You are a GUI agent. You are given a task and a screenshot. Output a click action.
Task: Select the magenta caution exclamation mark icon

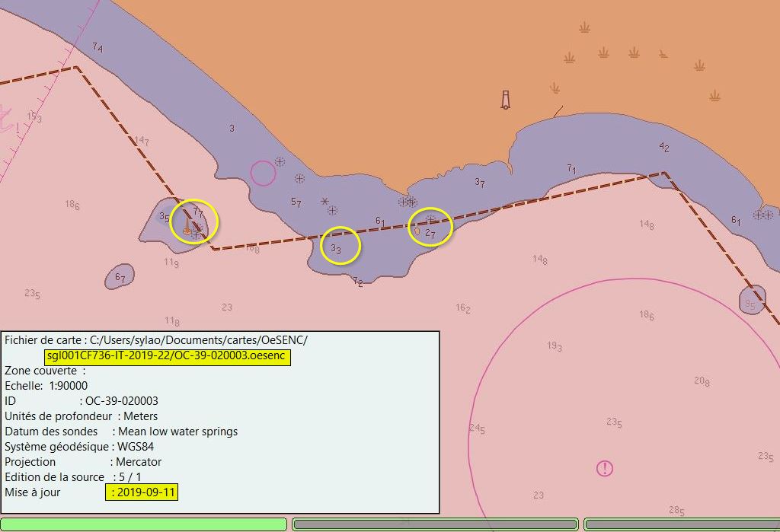tap(604, 468)
